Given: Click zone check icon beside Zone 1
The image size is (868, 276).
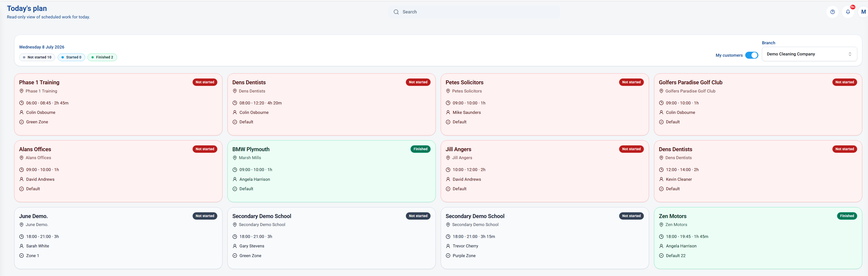Looking at the screenshot, I should 22,256.
